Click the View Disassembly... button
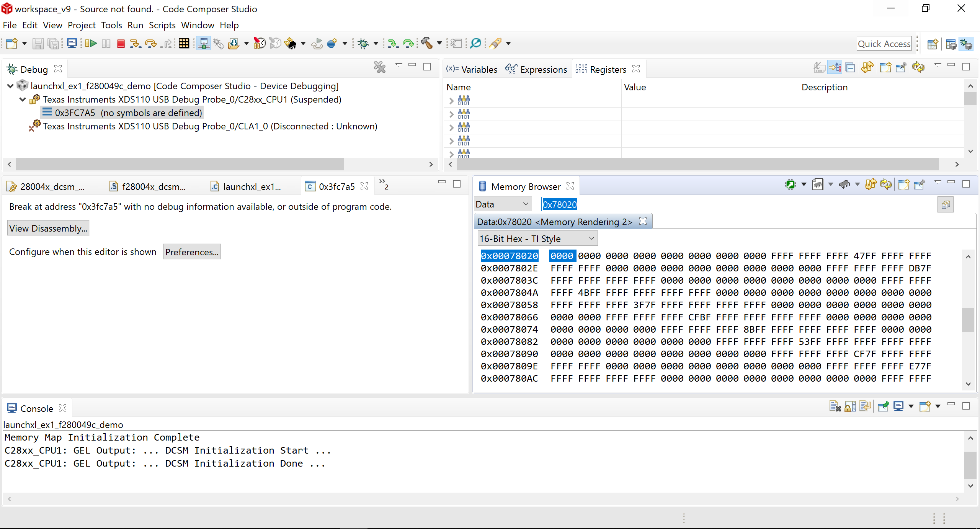 pyautogui.click(x=48, y=229)
